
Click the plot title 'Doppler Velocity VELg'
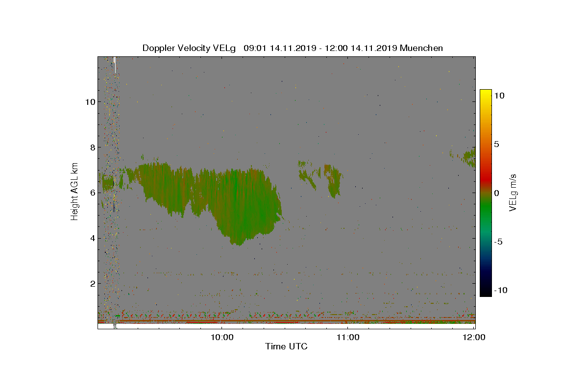click(x=189, y=48)
